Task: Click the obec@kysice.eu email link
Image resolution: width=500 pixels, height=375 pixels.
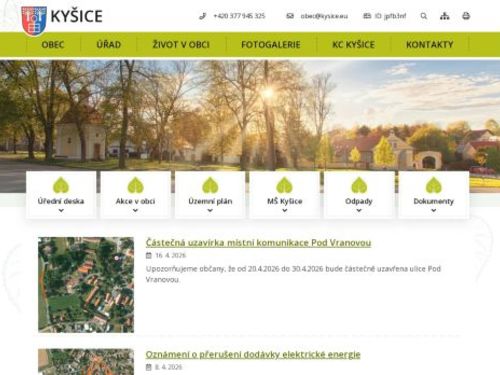Action: click(x=324, y=16)
